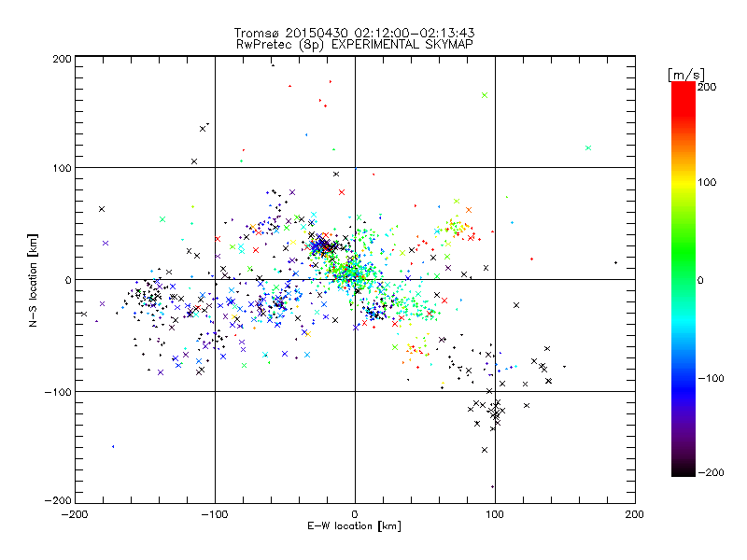Click the E-W axis tick label '200'
Screen dimensions: 747x560
coord(635,514)
